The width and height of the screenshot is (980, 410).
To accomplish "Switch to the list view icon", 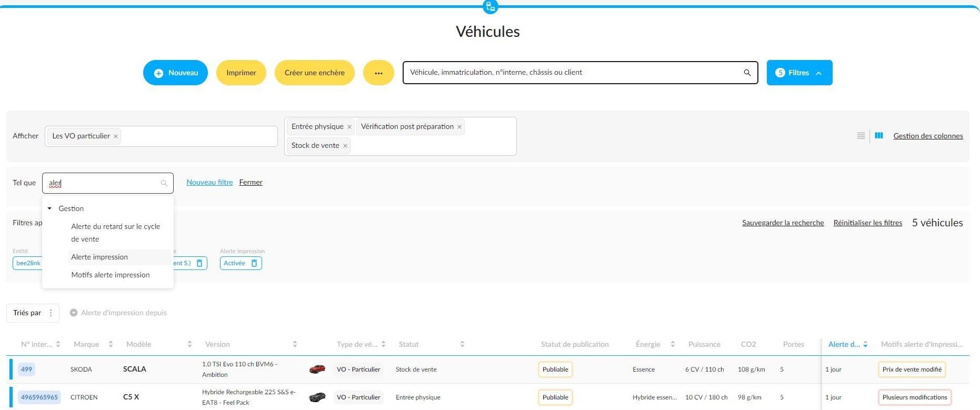I will pos(861,136).
